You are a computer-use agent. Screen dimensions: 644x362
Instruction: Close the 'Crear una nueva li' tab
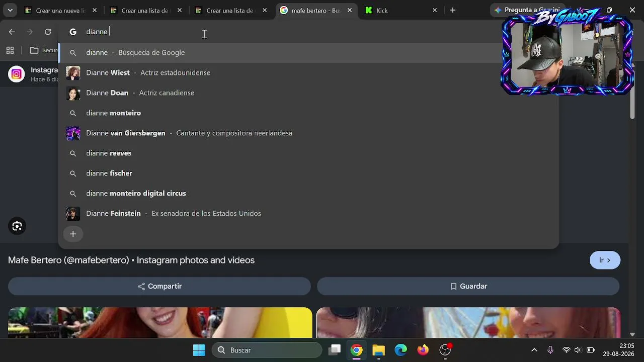pos(94,10)
